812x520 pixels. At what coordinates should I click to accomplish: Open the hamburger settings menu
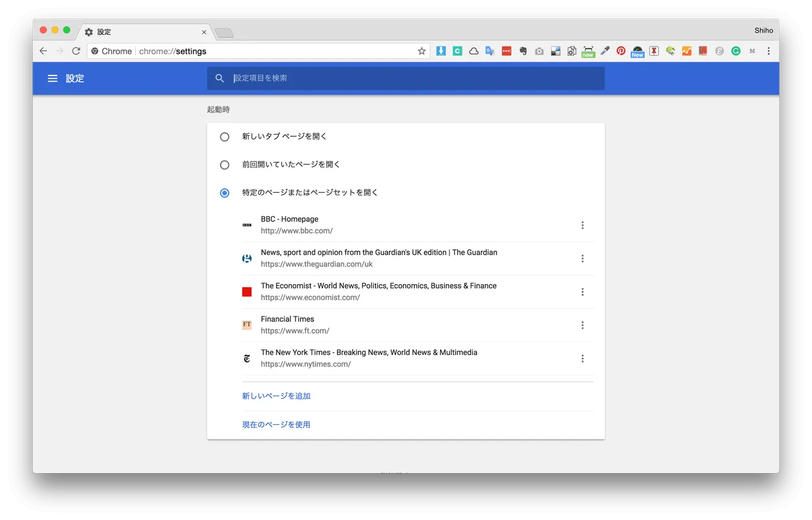[x=53, y=79]
